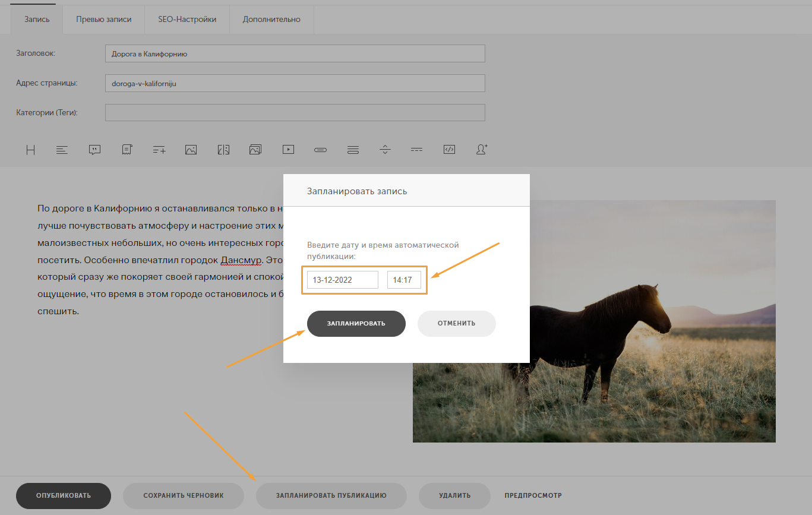Open the Дополнительно tab
The width and height of the screenshot is (812, 515).
point(271,19)
